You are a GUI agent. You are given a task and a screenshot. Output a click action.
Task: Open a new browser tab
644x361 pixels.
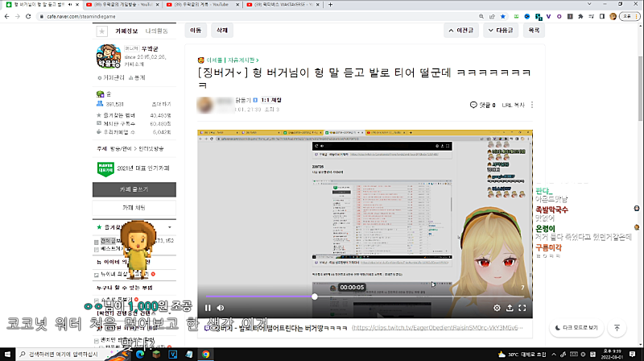click(x=330, y=5)
